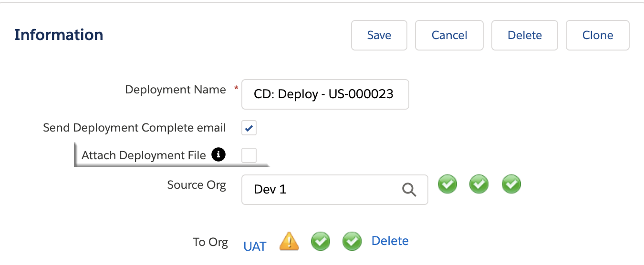
Task: Click the yellow warning triangle beside UAT
Action: tap(289, 241)
